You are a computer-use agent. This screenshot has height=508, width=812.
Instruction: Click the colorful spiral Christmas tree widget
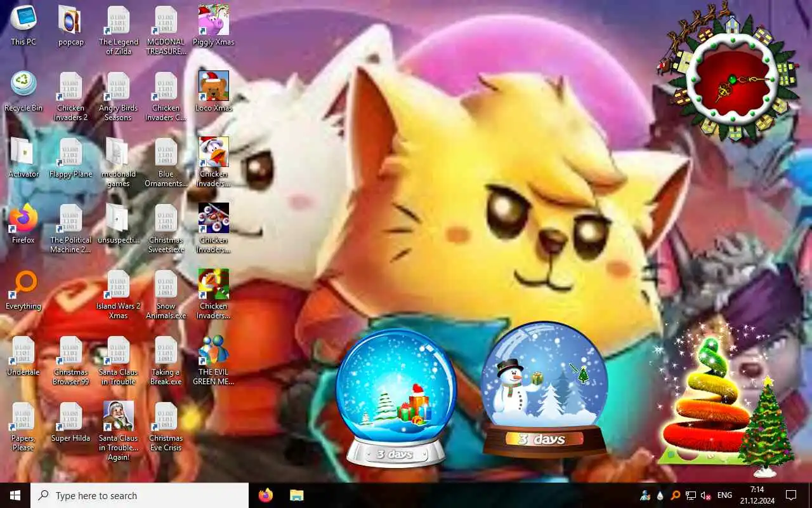[706, 400]
